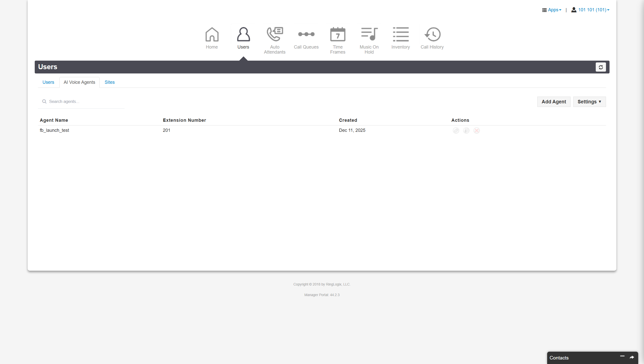The height and width of the screenshot is (364, 644).
Task: Open the Inventory list icon
Action: pos(400,38)
